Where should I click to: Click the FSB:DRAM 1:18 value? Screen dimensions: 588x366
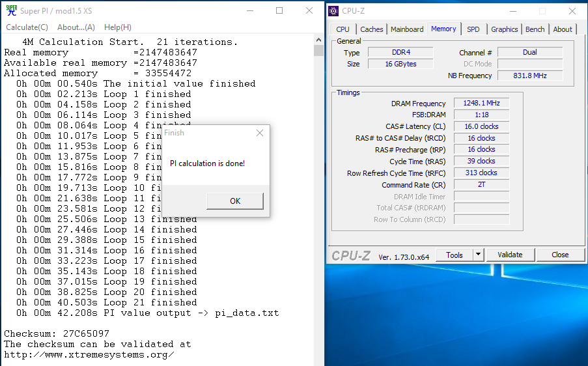(481, 115)
